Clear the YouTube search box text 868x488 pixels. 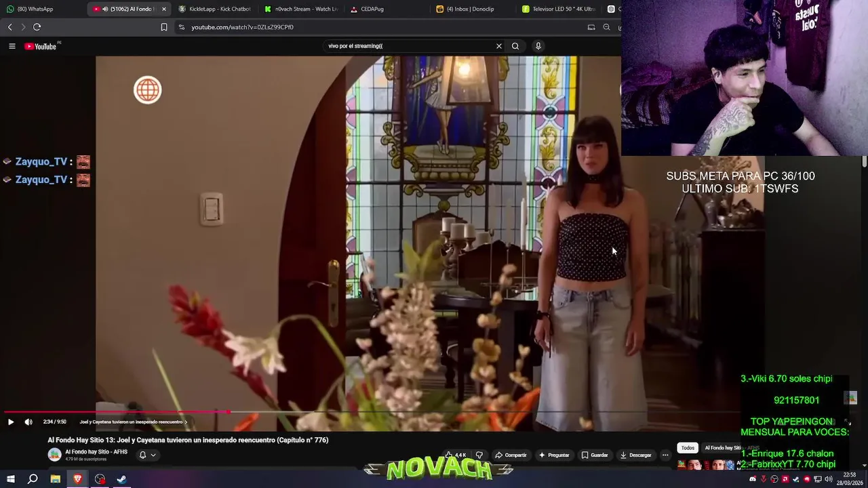click(x=499, y=46)
